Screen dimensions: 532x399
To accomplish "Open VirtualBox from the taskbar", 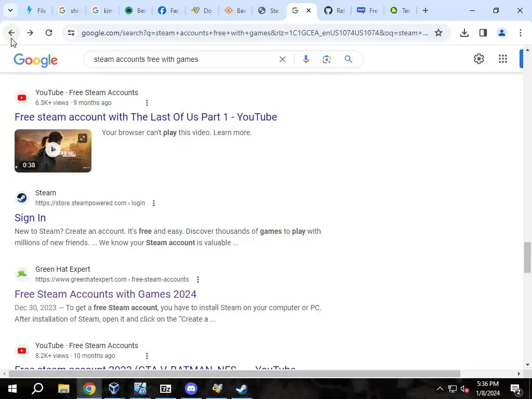I will click(114, 389).
